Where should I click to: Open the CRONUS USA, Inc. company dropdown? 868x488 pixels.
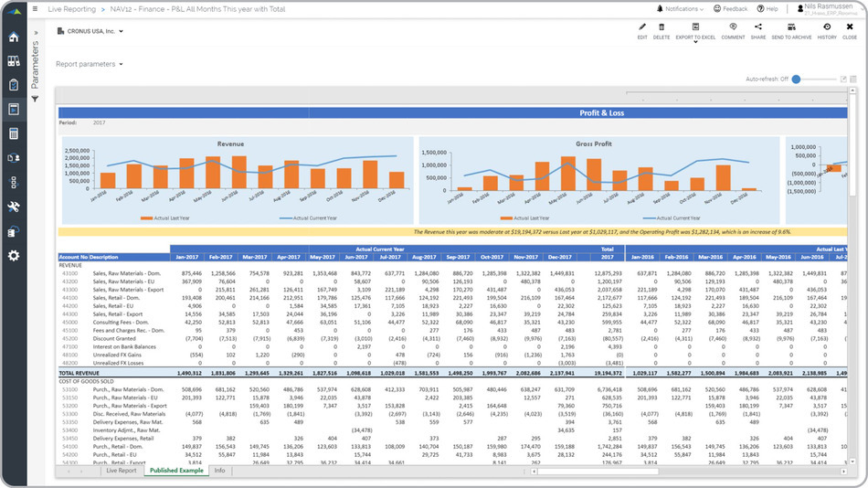click(x=90, y=31)
